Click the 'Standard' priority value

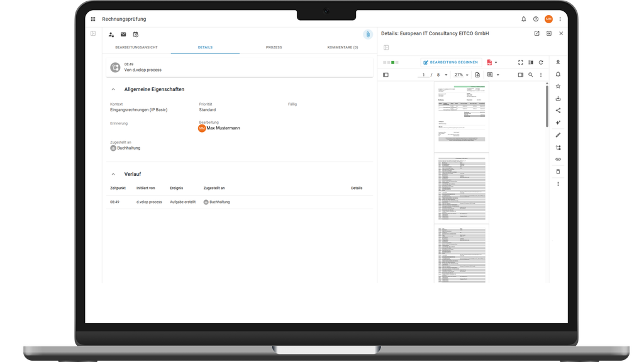[208, 110]
